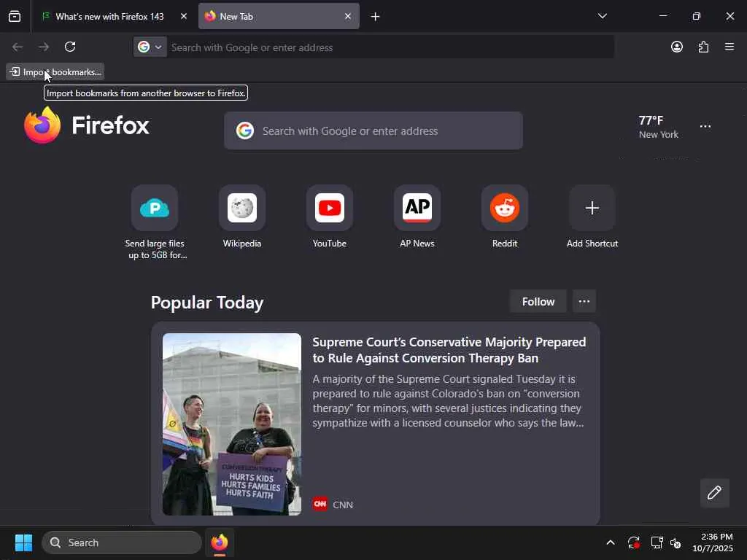Click the conversion therapy article thumbnail
This screenshot has height=560, width=747.
(232, 424)
